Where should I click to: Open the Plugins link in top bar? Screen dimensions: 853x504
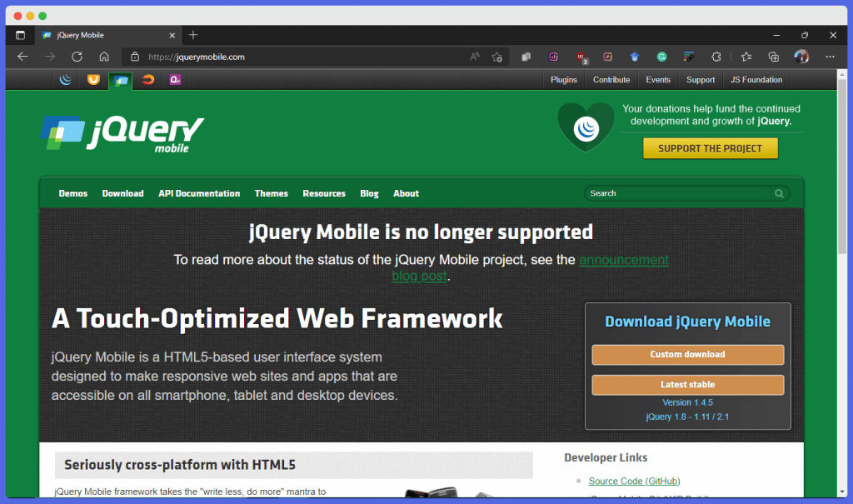pos(564,80)
